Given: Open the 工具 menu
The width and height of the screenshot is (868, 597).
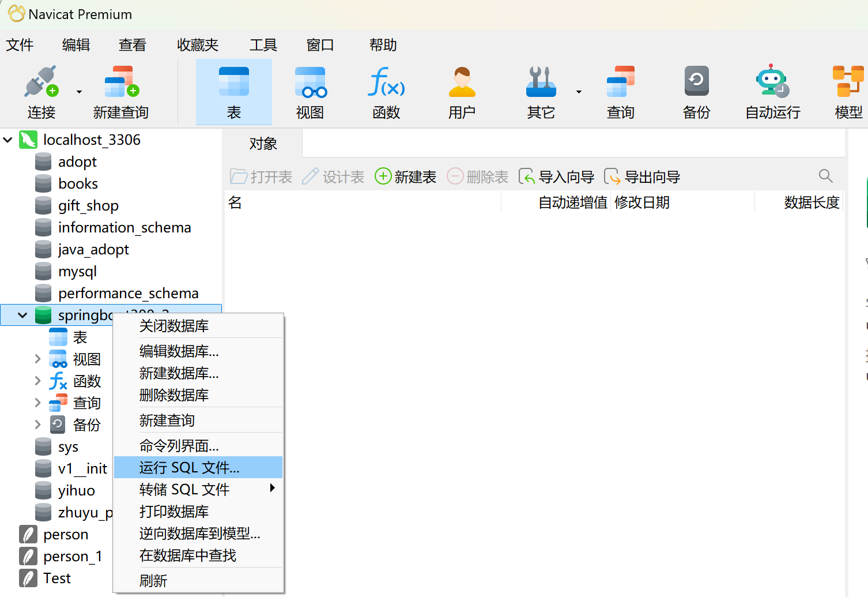Looking at the screenshot, I should pyautogui.click(x=263, y=45).
